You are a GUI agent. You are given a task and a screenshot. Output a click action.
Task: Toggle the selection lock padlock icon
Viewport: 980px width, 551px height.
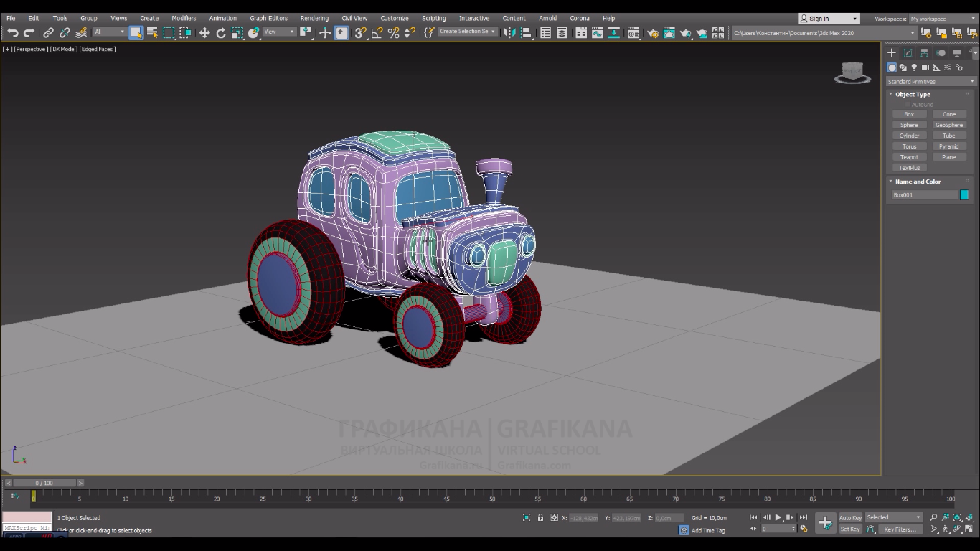tap(540, 517)
